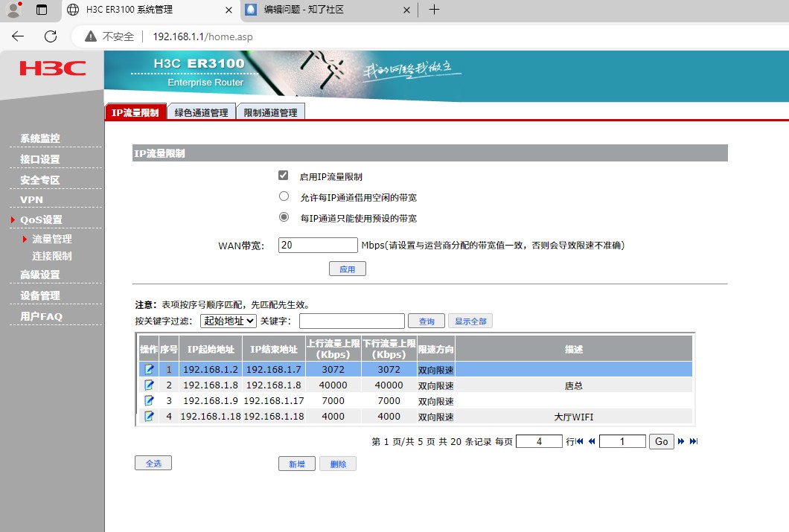Switch to 绿色通道管理 tab
Viewport: 789px width, 532px height.
tap(201, 112)
